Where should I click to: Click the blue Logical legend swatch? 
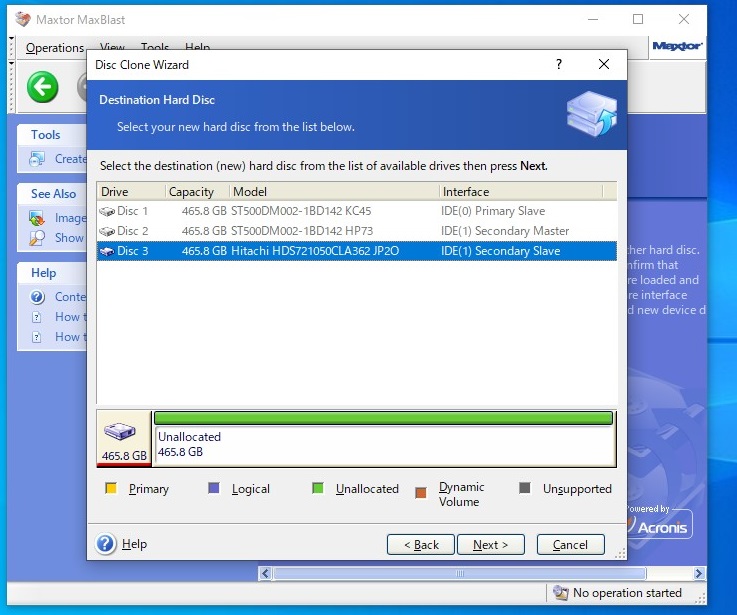[x=214, y=488]
